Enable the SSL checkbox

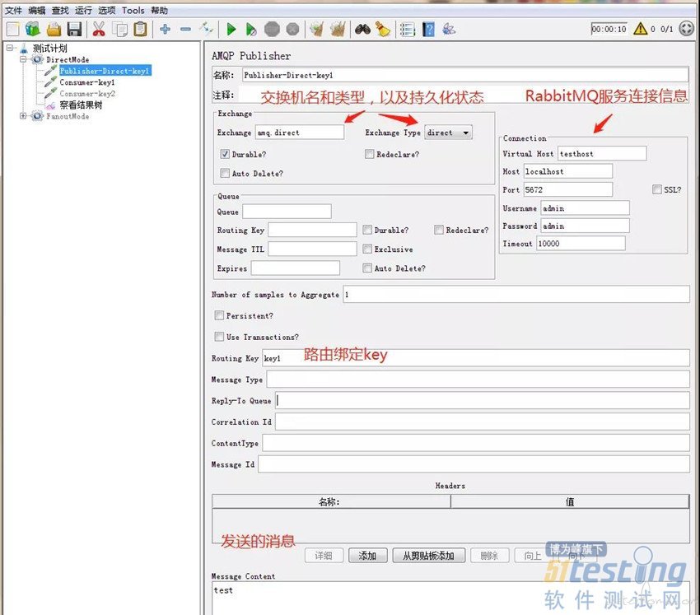tap(656, 189)
